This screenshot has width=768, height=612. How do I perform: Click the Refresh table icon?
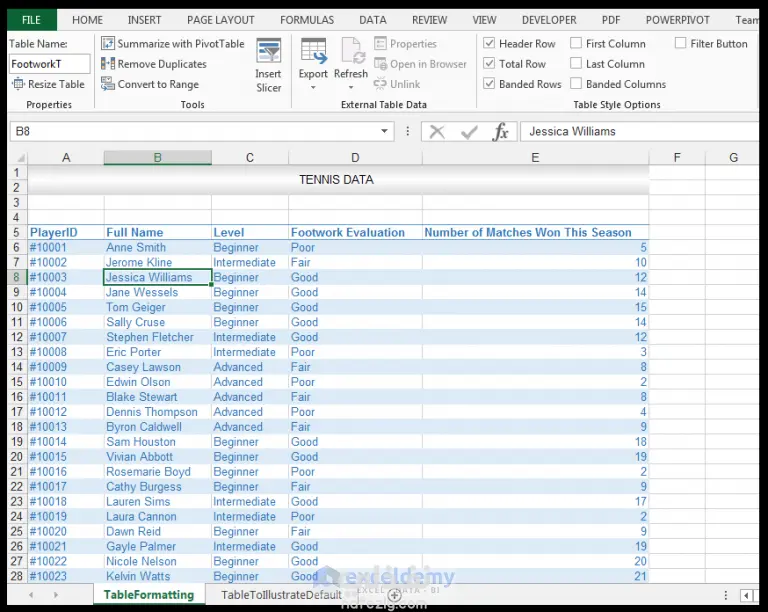[351, 52]
